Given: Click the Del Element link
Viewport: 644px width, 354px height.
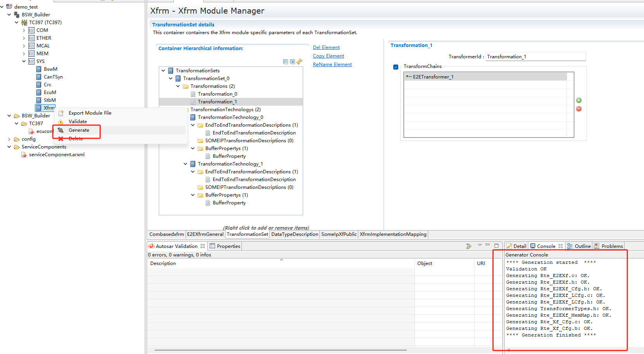Looking at the screenshot, I should tap(326, 47).
